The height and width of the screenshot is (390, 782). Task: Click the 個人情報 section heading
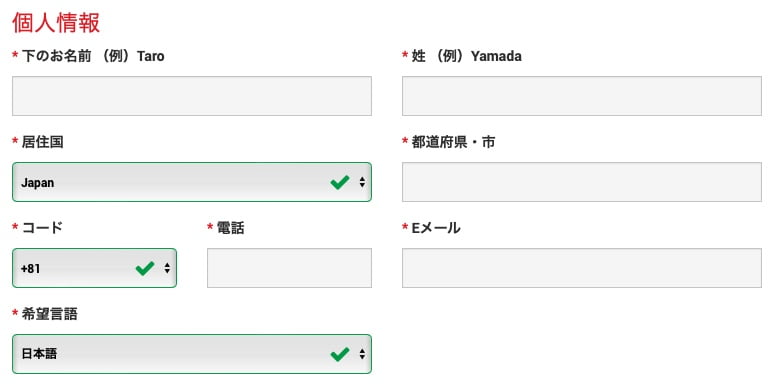click(x=56, y=23)
